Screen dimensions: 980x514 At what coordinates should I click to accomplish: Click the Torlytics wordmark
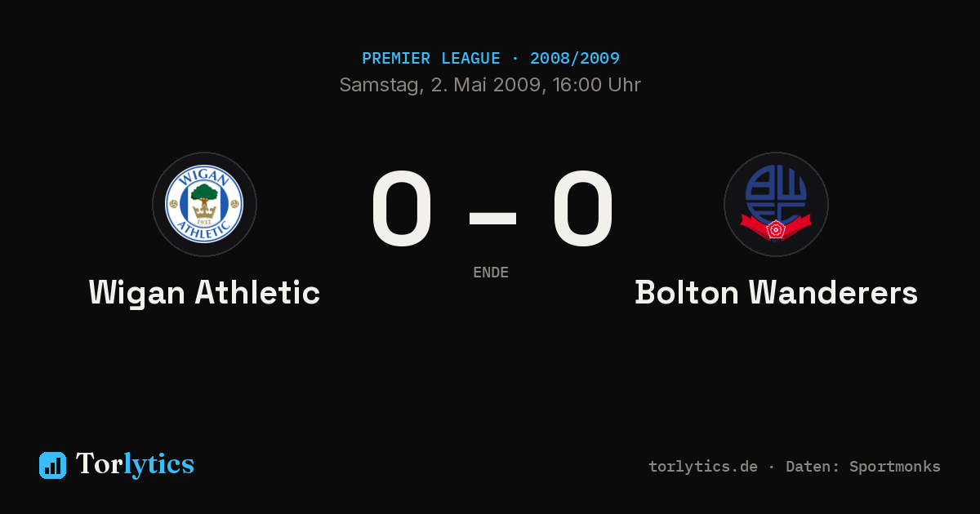(135, 464)
